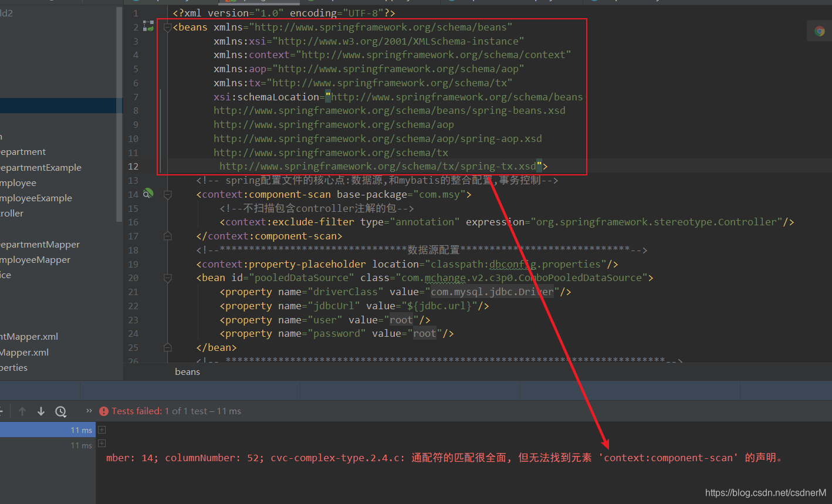Expand the second plus box in test output
This screenshot has width=832, height=504.
click(102, 444)
